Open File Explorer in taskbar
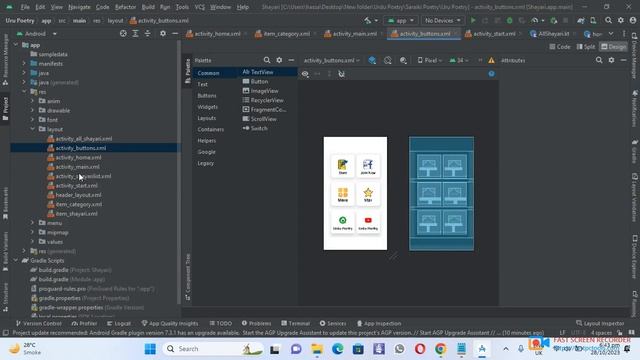The width and height of the screenshot is (640, 360). [317, 349]
